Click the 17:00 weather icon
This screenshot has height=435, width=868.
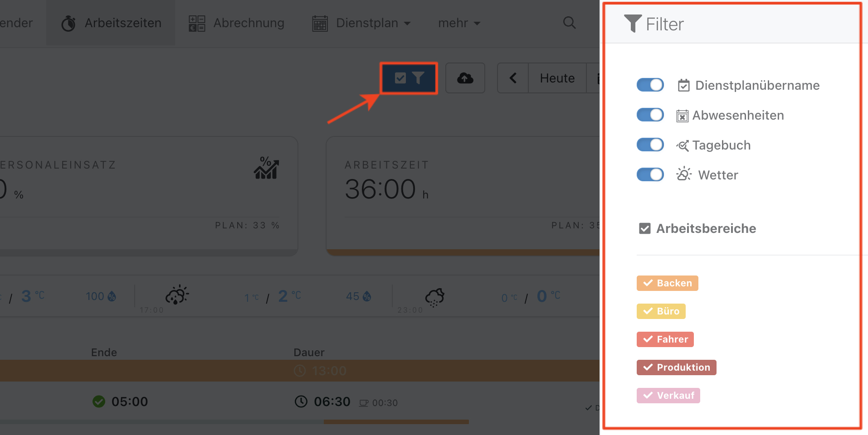click(x=177, y=295)
